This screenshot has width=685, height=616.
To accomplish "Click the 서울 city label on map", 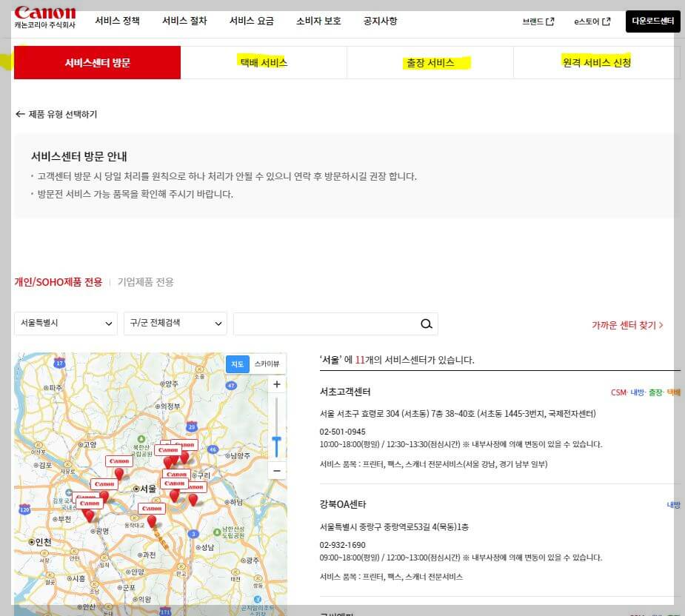I will click(x=144, y=489).
